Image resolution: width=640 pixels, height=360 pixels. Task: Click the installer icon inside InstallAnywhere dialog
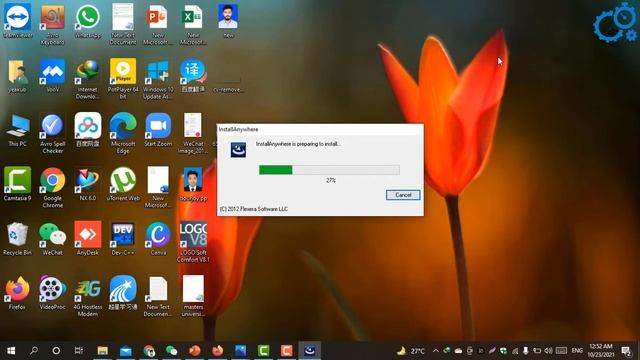[238, 150]
